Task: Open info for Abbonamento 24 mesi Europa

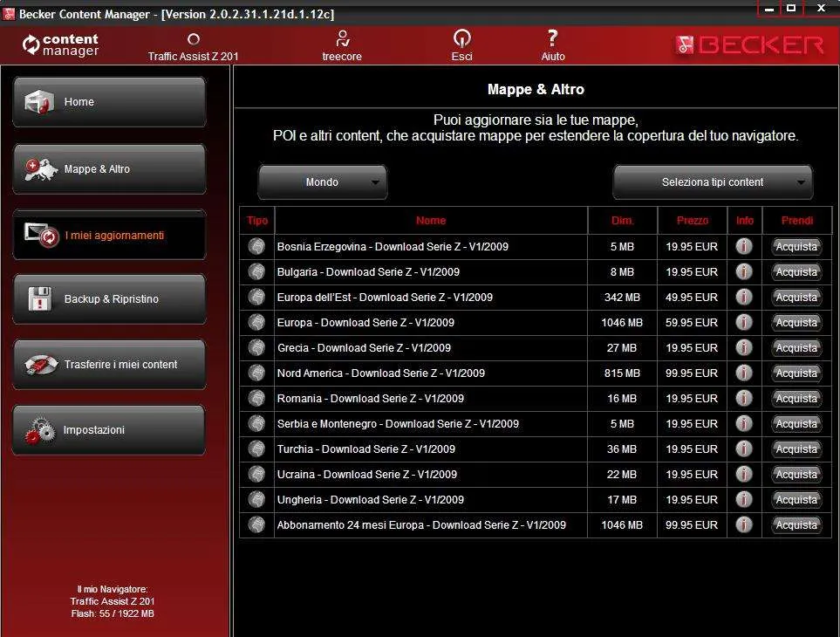Action: click(743, 524)
